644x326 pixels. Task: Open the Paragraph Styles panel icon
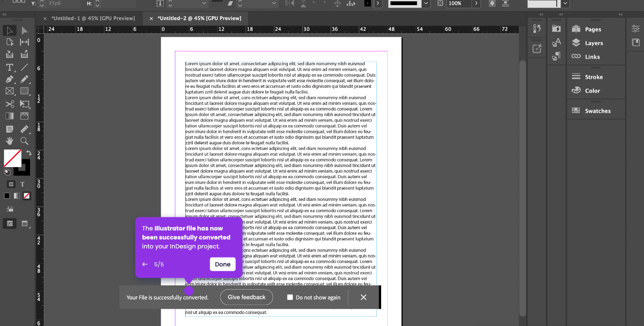(x=557, y=56)
